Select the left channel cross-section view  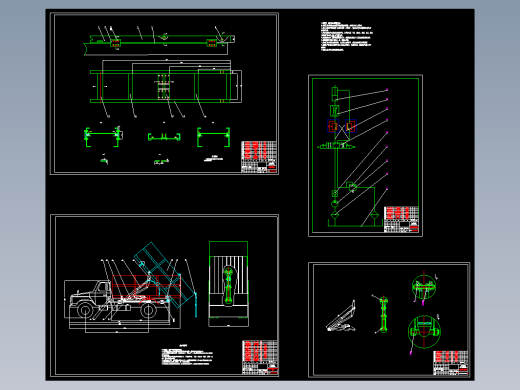tap(103, 137)
